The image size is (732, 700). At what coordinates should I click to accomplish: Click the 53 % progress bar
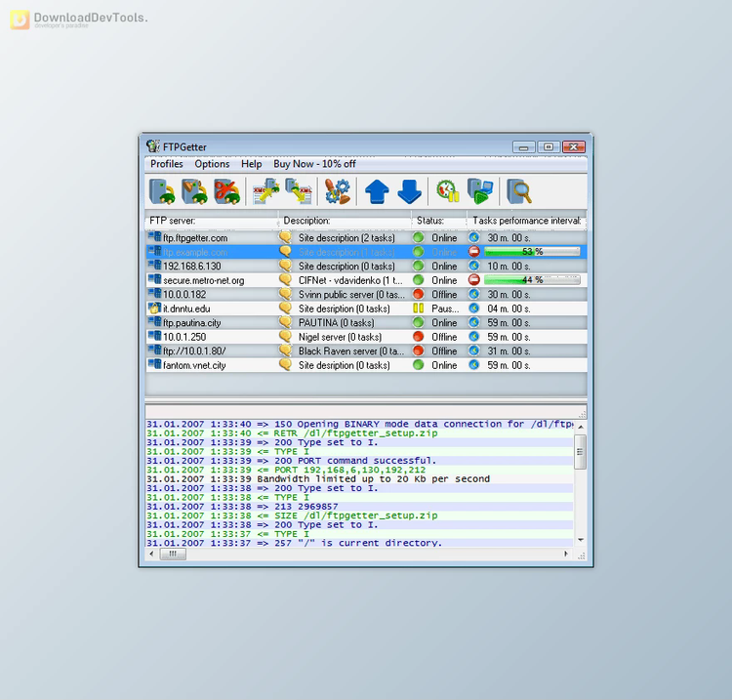click(x=532, y=252)
